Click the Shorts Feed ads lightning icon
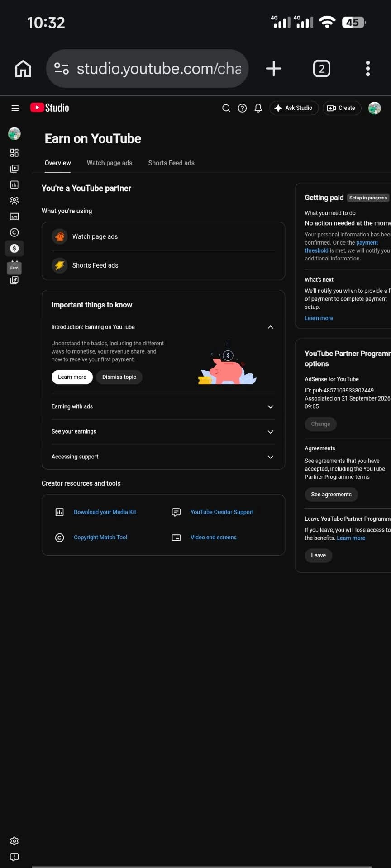The width and height of the screenshot is (391, 868). pyautogui.click(x=60, y=265)
